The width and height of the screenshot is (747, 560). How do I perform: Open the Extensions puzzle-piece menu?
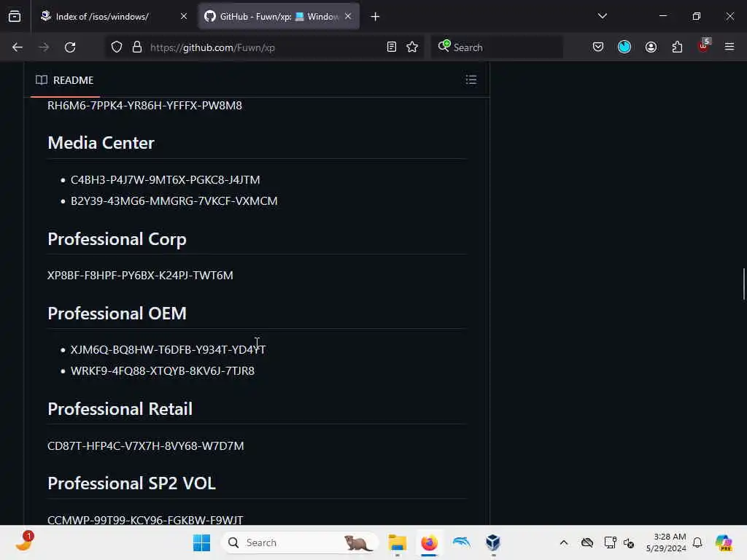(x=677, y=47)
